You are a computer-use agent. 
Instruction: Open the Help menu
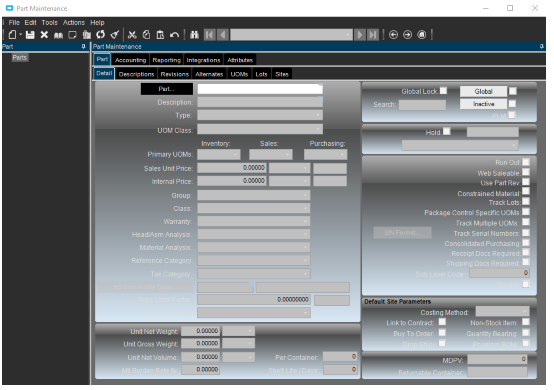(97, 23)
